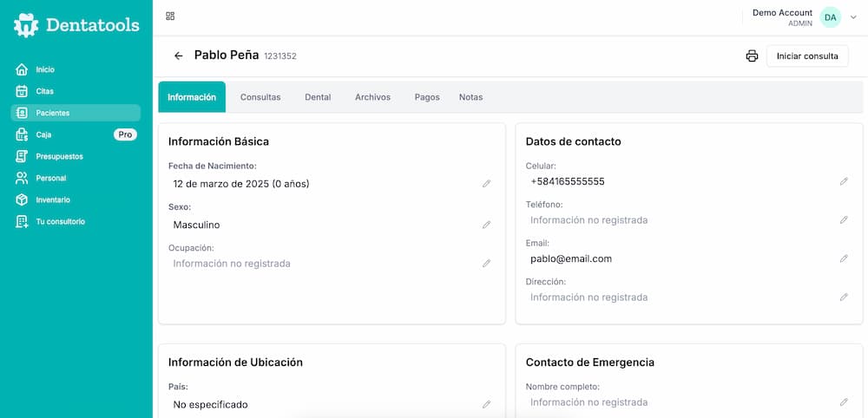Click the printer icon
Screen dimensions: 868x418
[752, 56]
